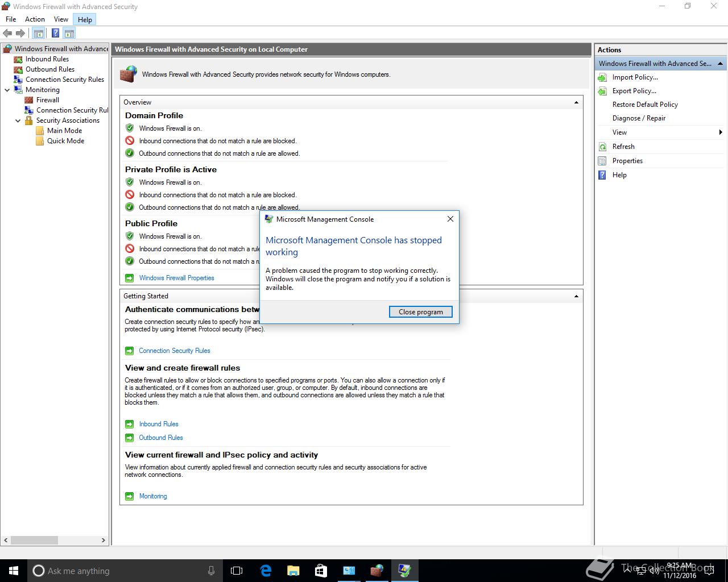Click Restore Default Policy action
The image size is (728, 582).
point(645,105)
